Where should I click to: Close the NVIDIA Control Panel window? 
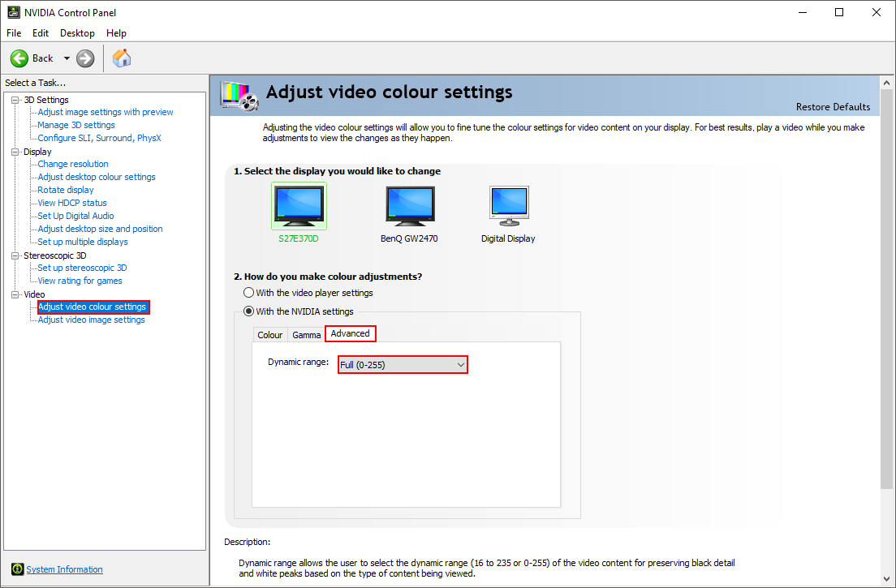[x=876, y=12]
